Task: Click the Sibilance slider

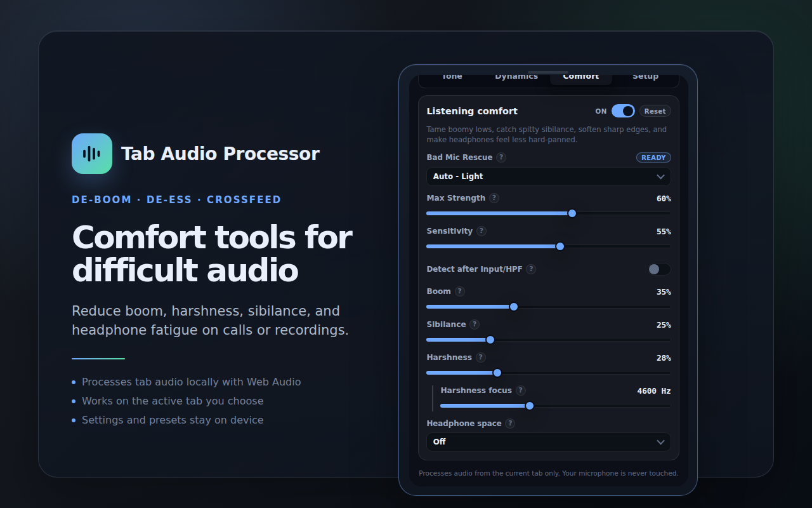Action: click(x=549, y=340)
